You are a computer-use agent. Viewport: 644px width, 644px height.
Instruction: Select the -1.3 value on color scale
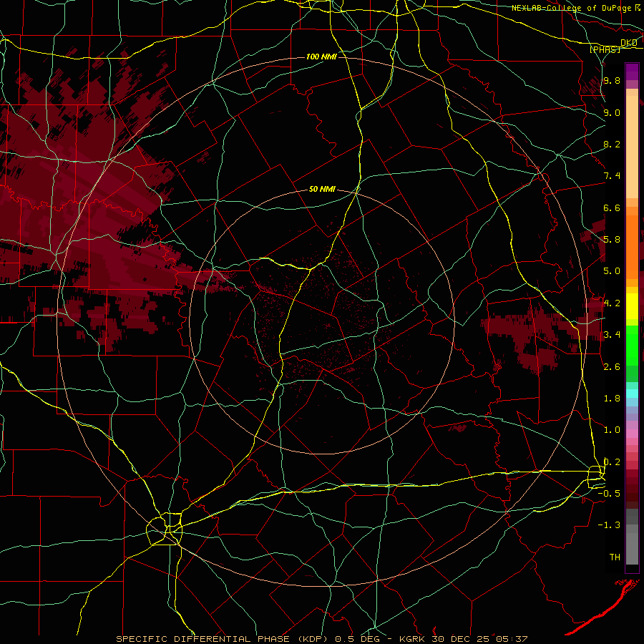click(x=609, y=525)
